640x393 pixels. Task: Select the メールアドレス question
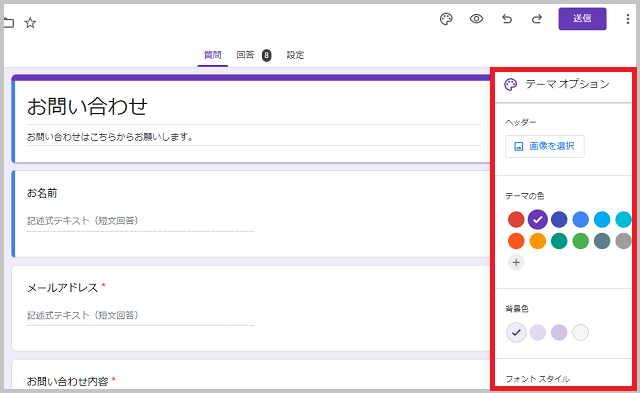(x=251, y=308)
